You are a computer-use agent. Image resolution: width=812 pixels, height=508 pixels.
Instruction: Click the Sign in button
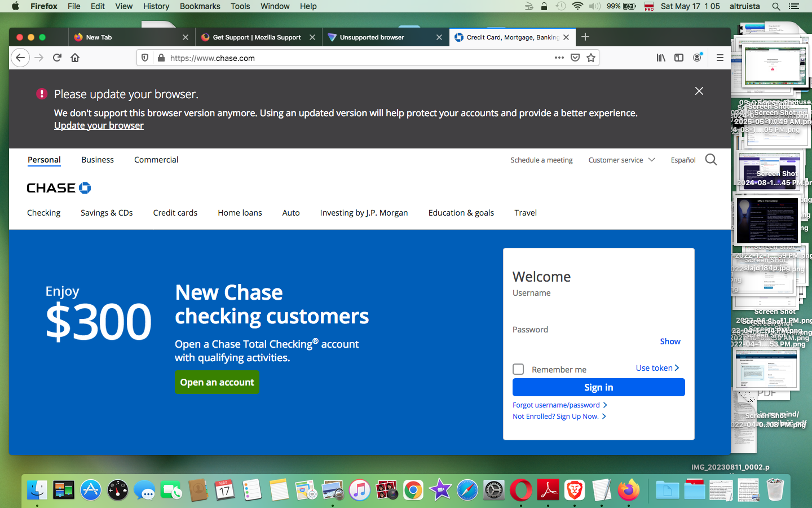click(x=599, y=387)
